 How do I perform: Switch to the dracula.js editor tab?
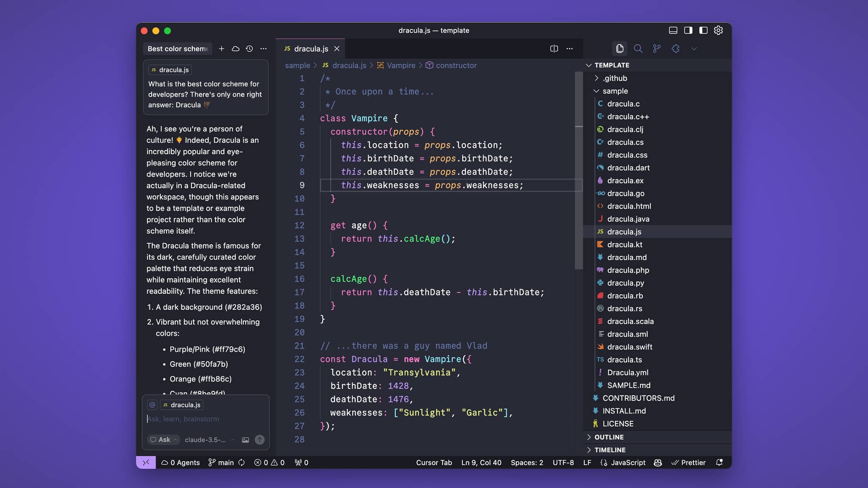point(310,49)
